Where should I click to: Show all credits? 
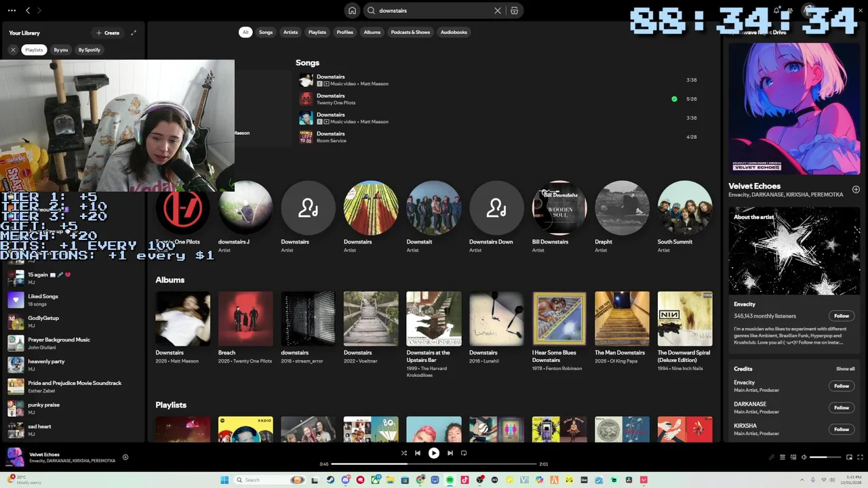[845, 369]
